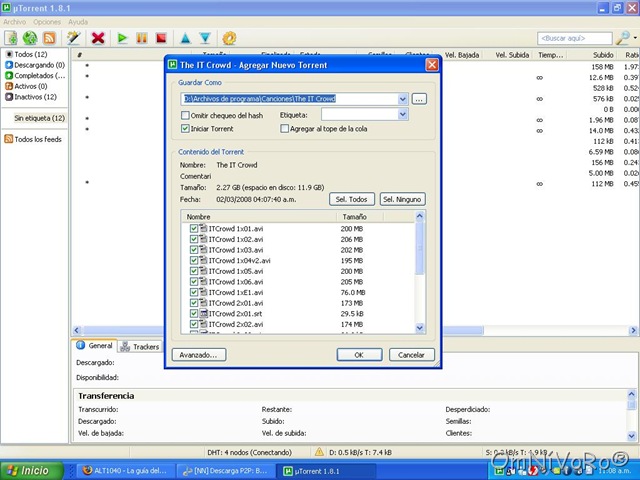Select Completados category in sidebar

[35, 76]
